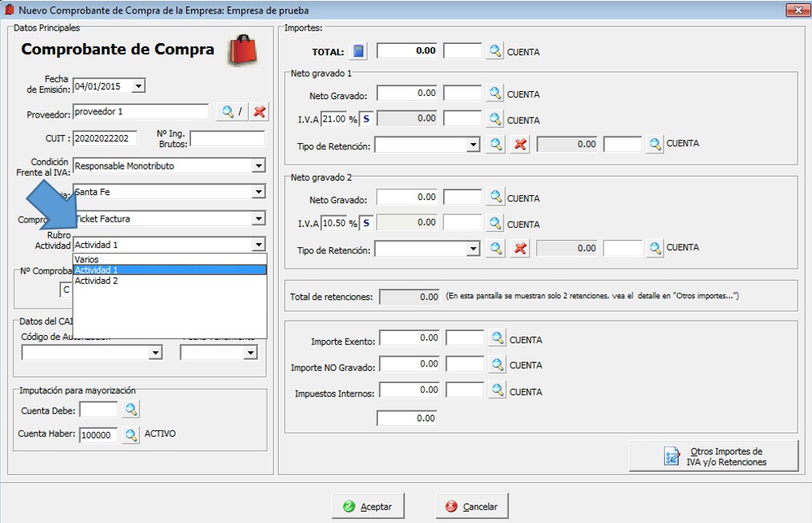Click the red X to clear Proveedor
The height and width of the screenshot is (523, 812).
click(x=259, y=112)
